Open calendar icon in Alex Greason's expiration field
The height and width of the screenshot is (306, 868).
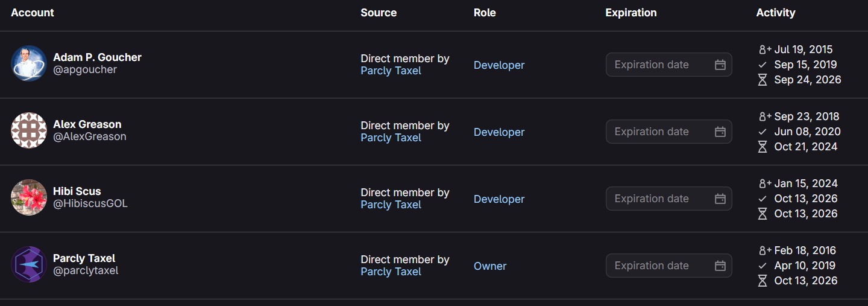(720, 132)
